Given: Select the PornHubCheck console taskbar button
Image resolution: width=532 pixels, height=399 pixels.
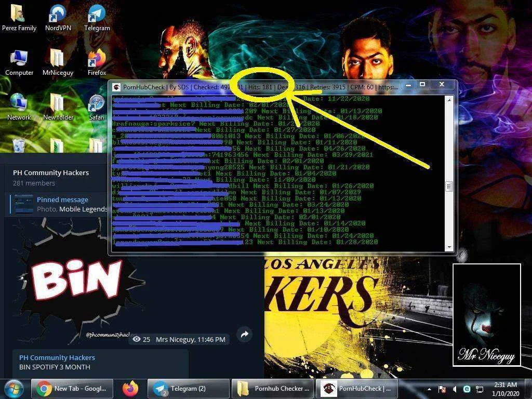Looking at the screenshot, I should pos(356,389).
